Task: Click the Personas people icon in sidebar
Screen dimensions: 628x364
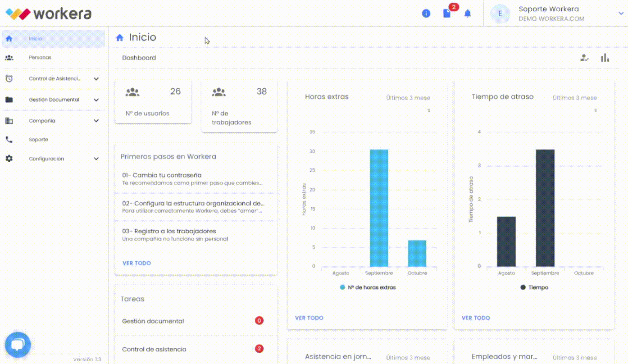Action: point(9,58)
